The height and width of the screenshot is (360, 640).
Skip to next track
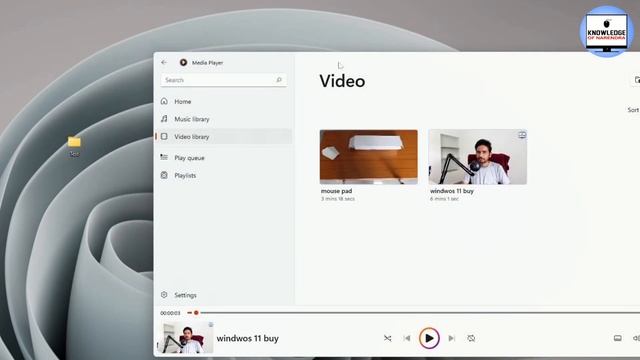pos(451,338)
